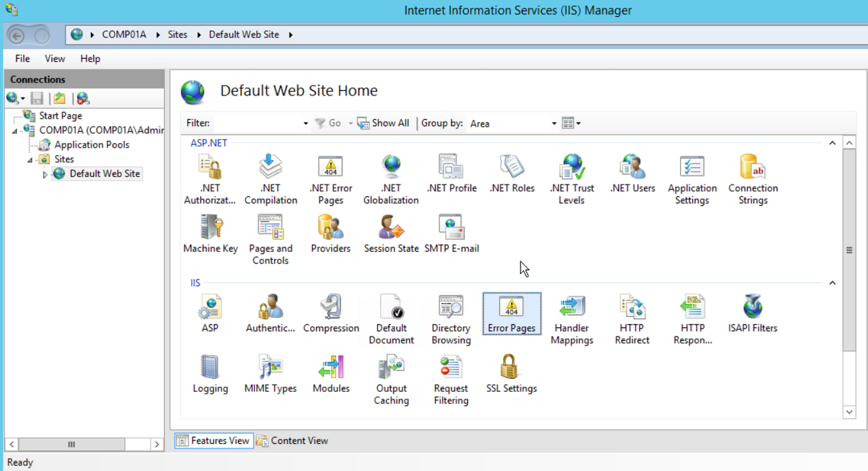Open the Help menu
This screenshot has height=471, width=868.
click(90, 58)
